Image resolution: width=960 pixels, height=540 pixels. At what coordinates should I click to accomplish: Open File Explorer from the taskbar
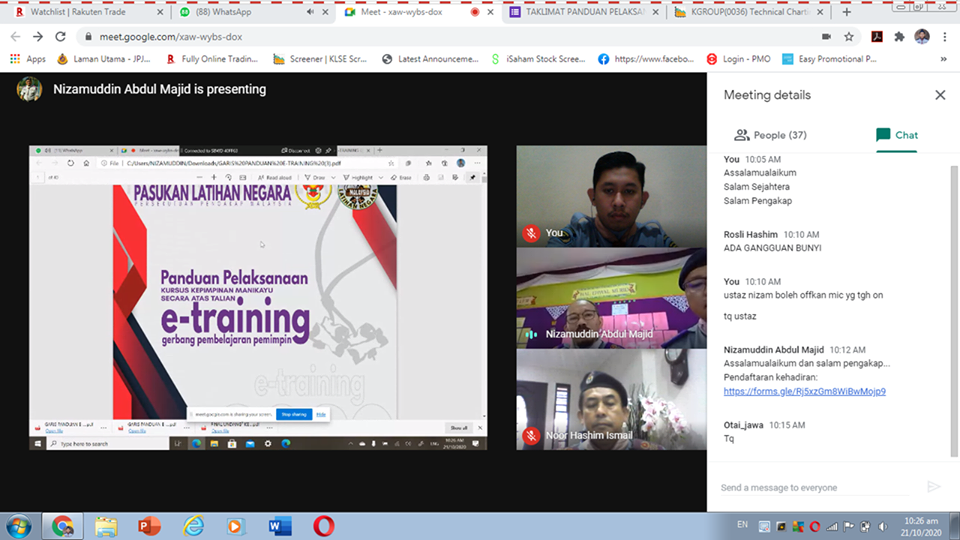[106, 526]
